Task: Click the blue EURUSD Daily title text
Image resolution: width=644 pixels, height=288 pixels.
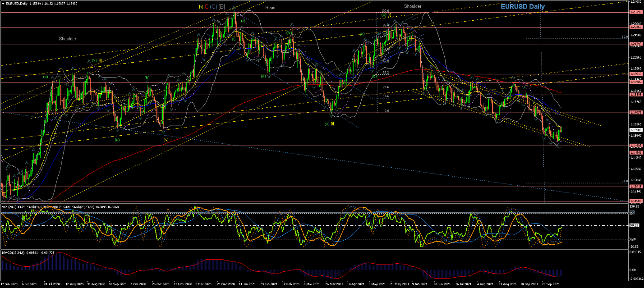Action: [523, 7]
